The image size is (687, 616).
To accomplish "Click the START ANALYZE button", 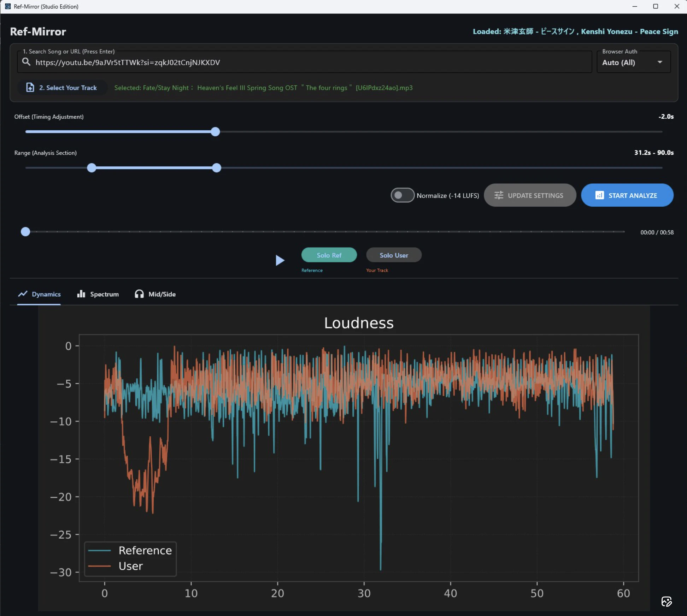I will click(x=627, y=195).
